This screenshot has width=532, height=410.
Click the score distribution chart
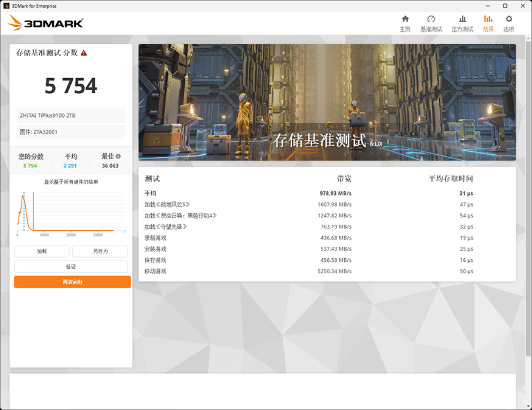[x=71, y=213]
